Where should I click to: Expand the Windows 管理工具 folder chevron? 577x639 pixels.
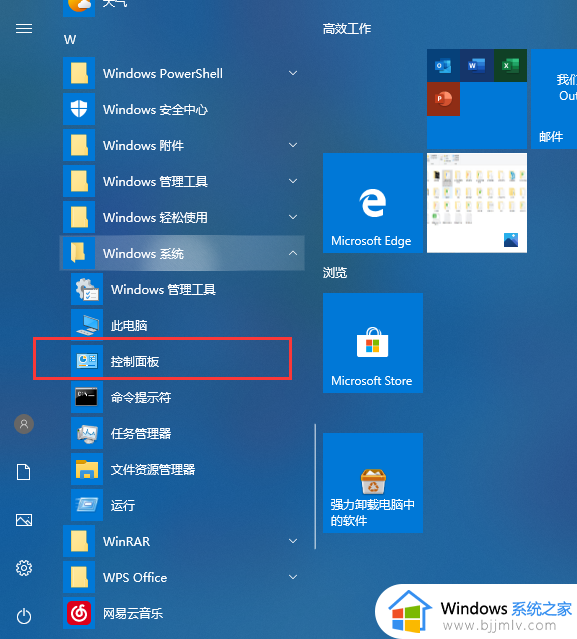tap(293, 181)
